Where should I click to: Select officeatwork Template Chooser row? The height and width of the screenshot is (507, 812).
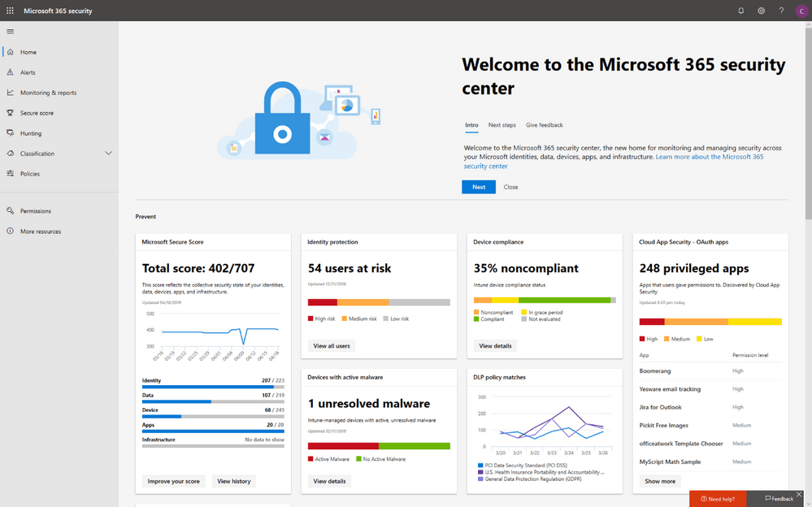[x=710, y=444]
